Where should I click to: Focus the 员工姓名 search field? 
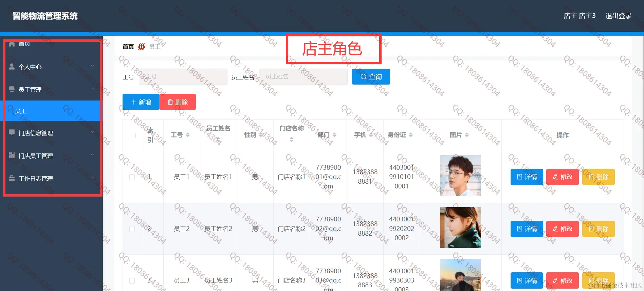pos(303,77)
